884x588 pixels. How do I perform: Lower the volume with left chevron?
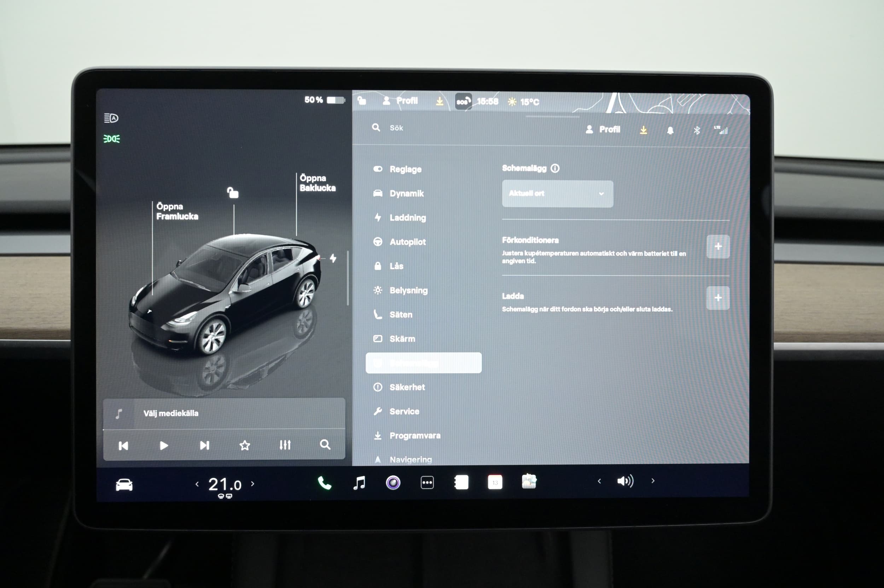[x=599, y=481]
